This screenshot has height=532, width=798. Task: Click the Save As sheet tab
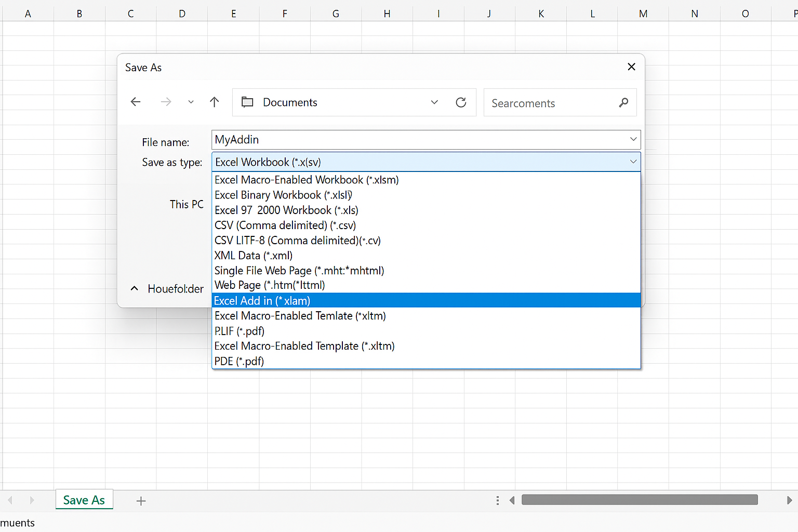[x=84, y=500]
